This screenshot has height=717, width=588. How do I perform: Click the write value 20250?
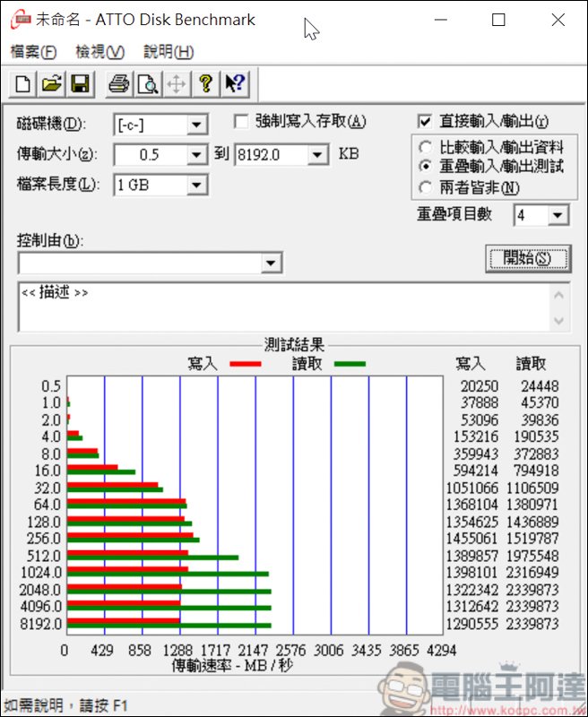479,386
